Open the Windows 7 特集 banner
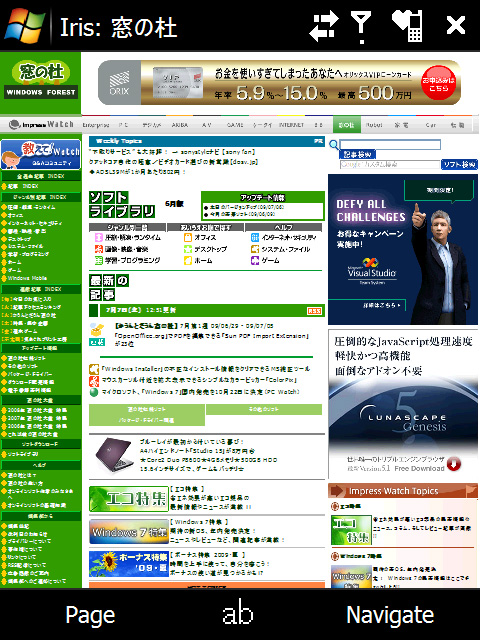480x640 pixels. 129,532
